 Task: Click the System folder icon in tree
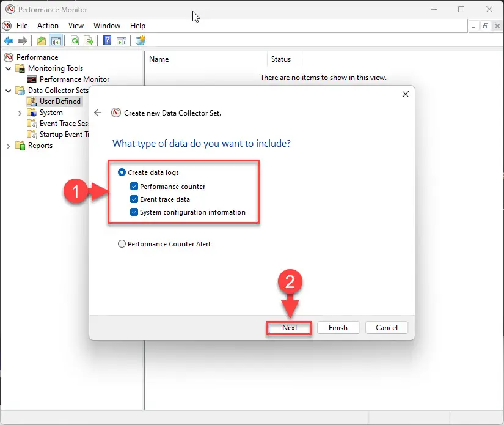tap(32, 113)
